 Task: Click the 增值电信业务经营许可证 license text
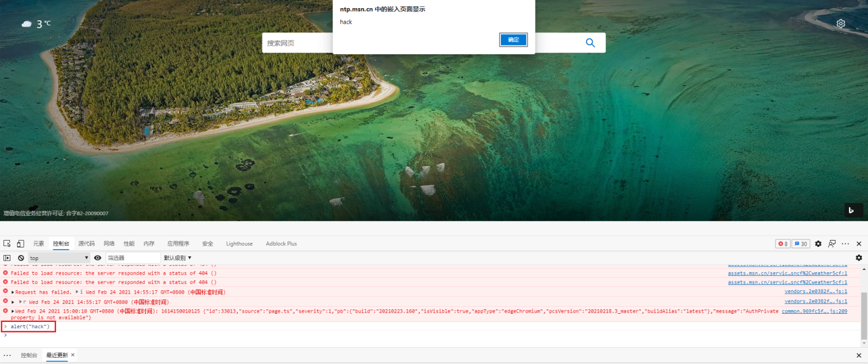[x=56, y=213]
